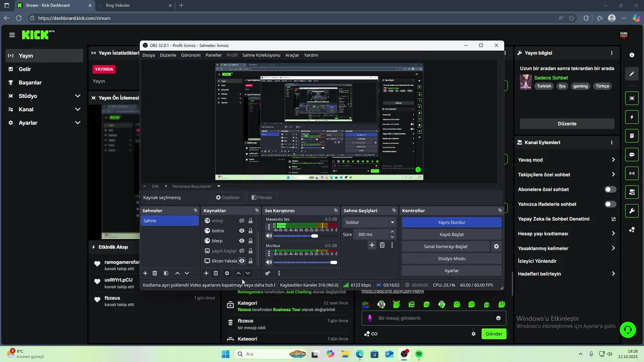
Task: Move the scene up in Sahneler
Action: pos(177,273)
